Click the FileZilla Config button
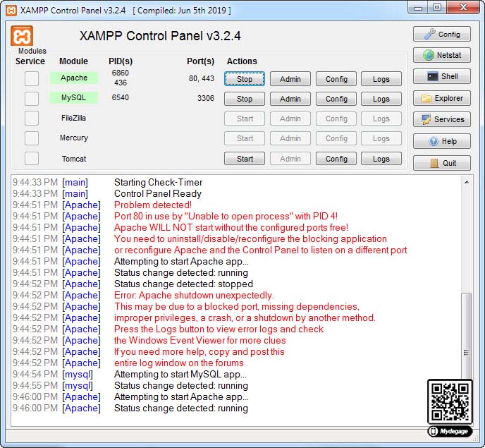Viewport: 485px width, 448px height. click(x=336, y=119)
